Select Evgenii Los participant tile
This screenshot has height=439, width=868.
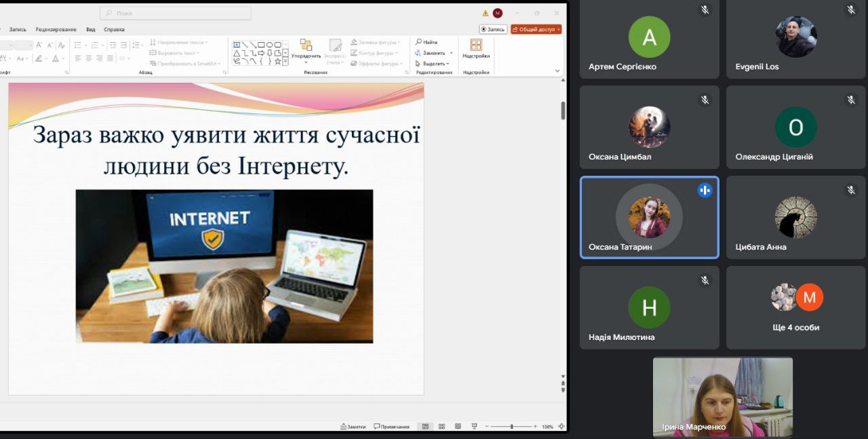(x=796, y=39)
